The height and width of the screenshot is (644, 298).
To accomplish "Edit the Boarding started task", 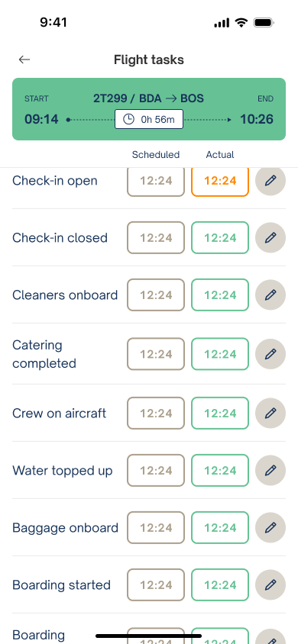I will (270, 584).
